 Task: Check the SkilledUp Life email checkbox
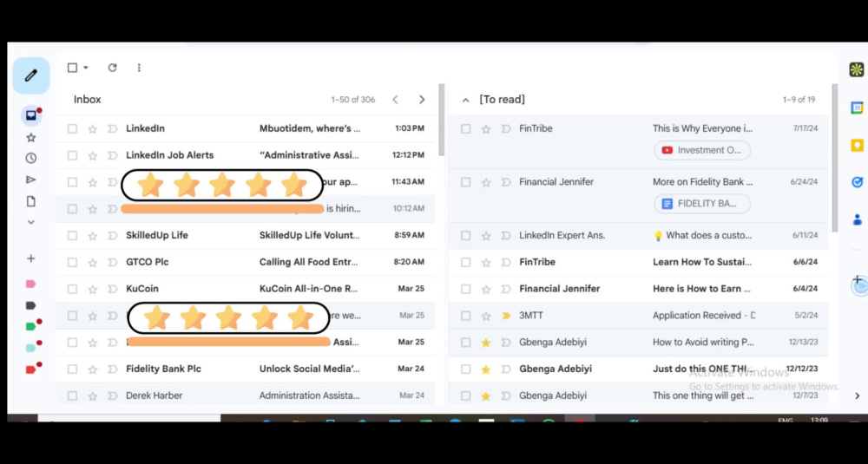73,236
